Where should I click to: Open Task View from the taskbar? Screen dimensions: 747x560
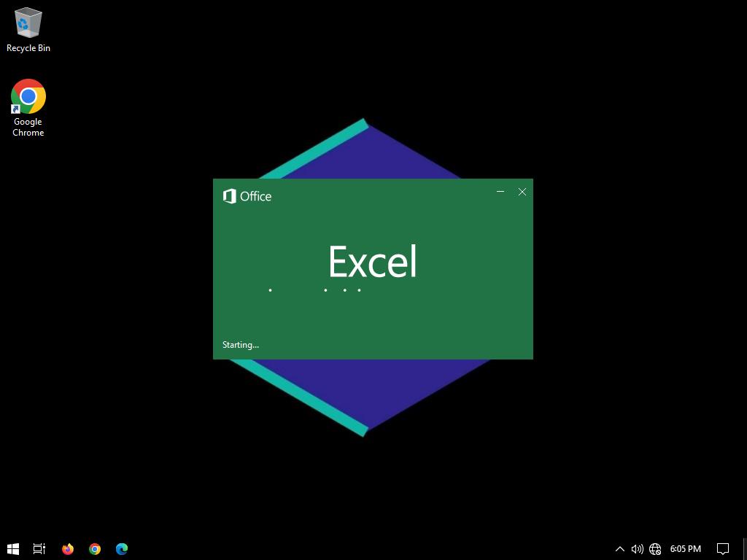click(39, 548)
